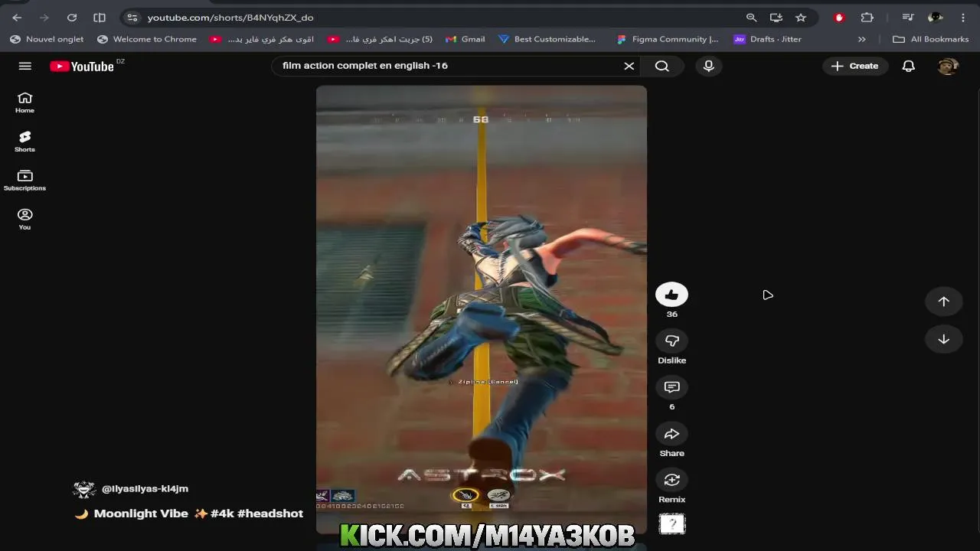Image resolution: width=980 pixels, height=551 pixels.
Task: Open the sound thumbnail below Remix
Action: coord(671,524)
